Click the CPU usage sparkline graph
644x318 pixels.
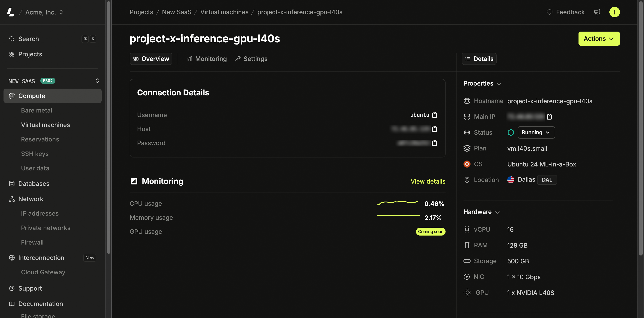click(x=398, y=203)
